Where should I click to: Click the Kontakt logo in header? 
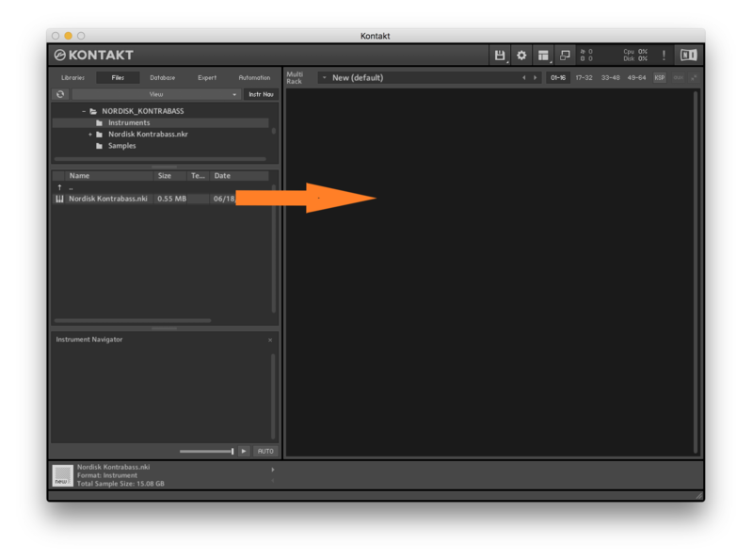tap(93, 56)
